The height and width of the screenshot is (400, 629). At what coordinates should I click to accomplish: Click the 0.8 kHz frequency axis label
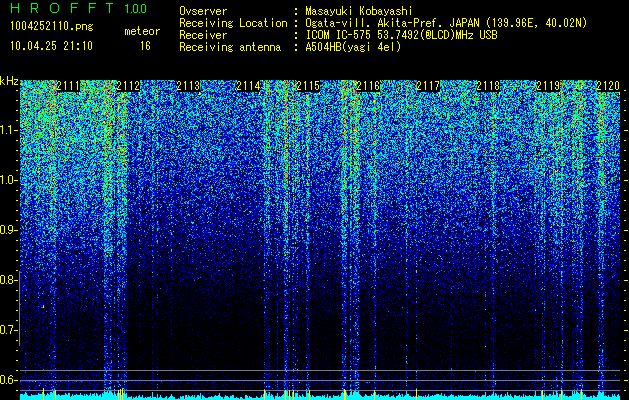[x=8, y=280]
